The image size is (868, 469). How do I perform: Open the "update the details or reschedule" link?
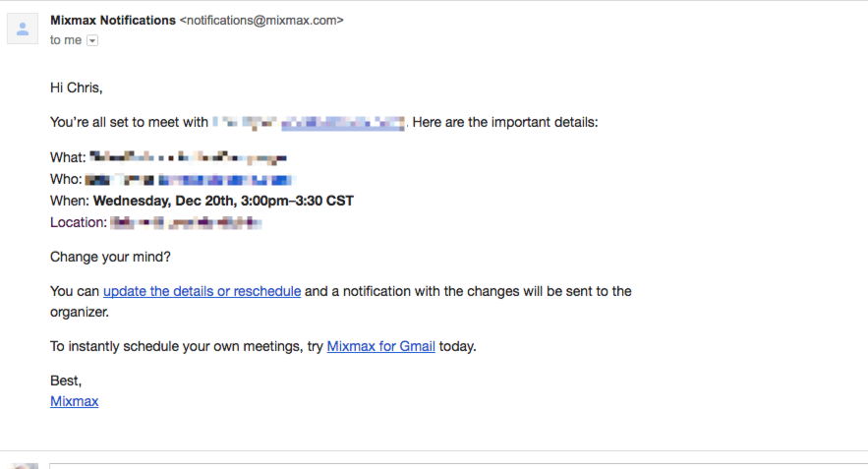pyautogui.click(x=203, y=291)
